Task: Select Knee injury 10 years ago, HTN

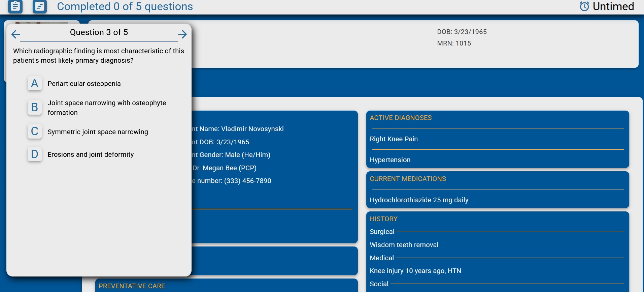Action: [x=415, y=271]
